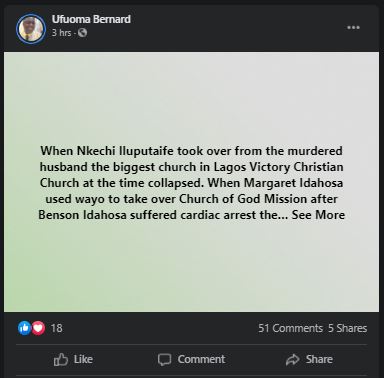Click the Share button
The image size is (384, 378).
pos(309,359)
